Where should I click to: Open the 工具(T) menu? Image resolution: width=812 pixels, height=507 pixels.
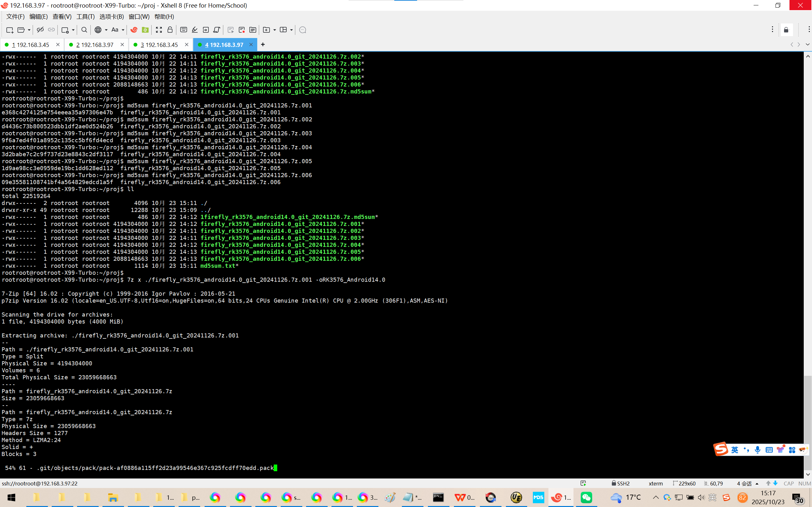(x=85, y=16)
